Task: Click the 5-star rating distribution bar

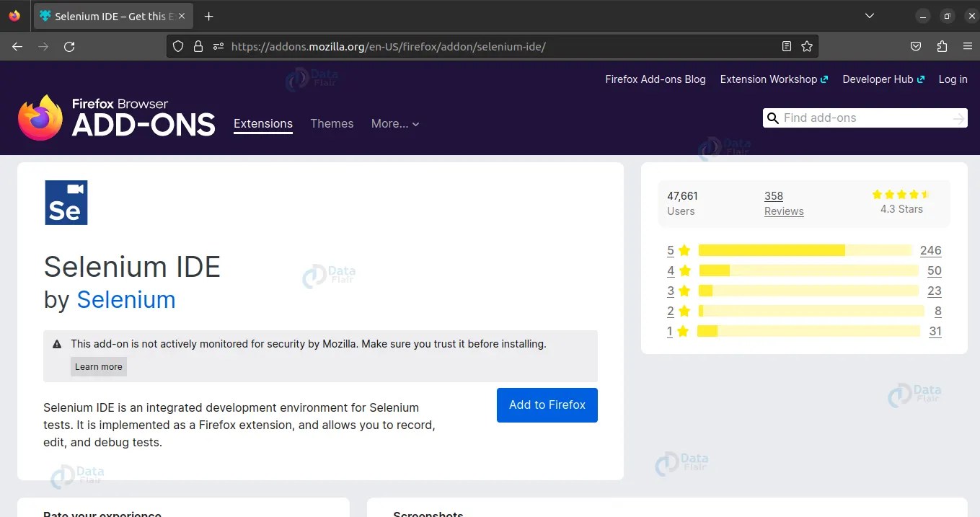Action: pos(804,250)
